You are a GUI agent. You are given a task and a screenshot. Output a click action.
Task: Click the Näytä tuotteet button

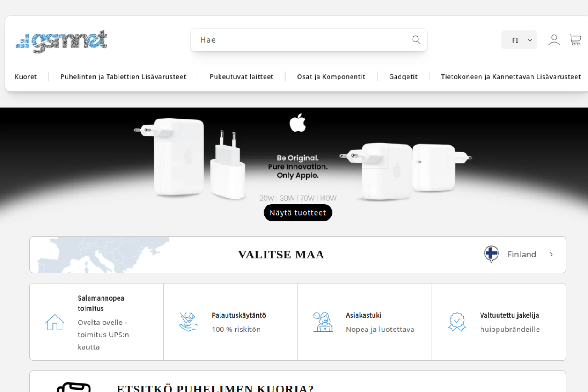point(298,213)
